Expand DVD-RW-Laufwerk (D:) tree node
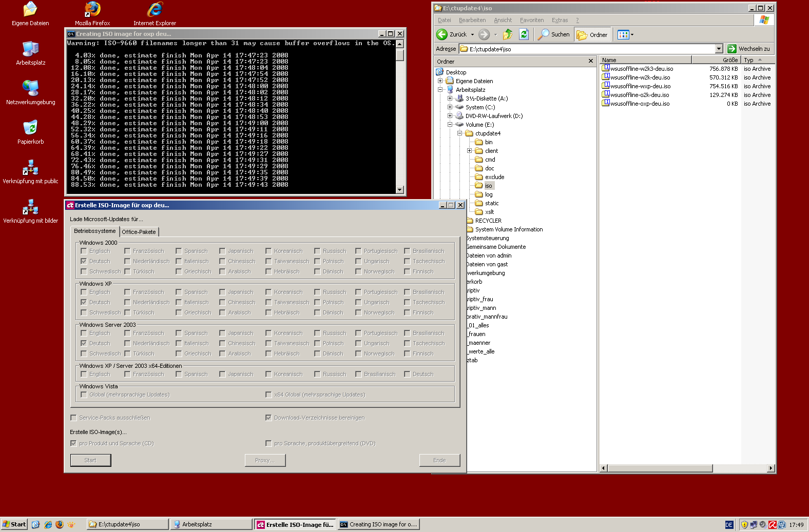 pos(450,115)
